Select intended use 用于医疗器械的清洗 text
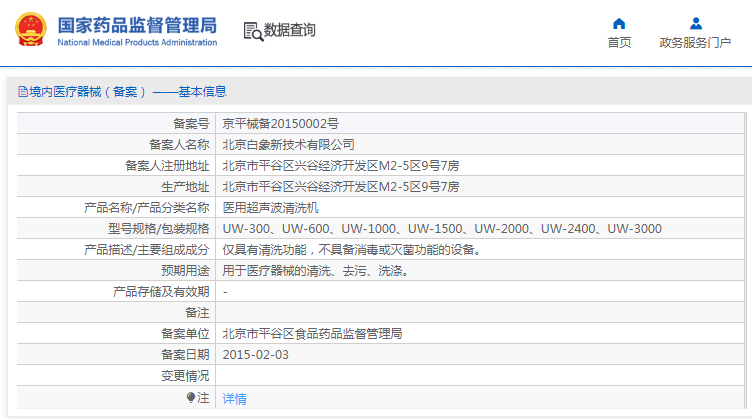 (x=316, y=271)
